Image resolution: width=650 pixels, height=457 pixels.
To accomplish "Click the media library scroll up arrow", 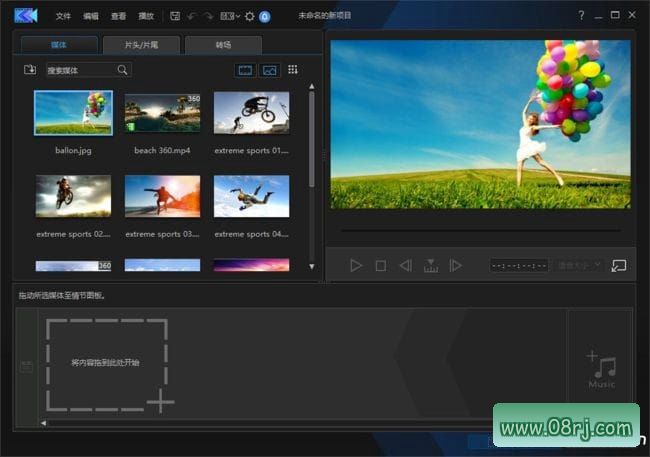I will (x=312, y=86).
